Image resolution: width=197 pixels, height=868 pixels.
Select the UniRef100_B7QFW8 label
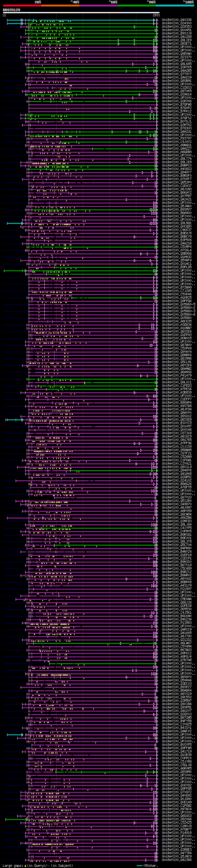177,104
